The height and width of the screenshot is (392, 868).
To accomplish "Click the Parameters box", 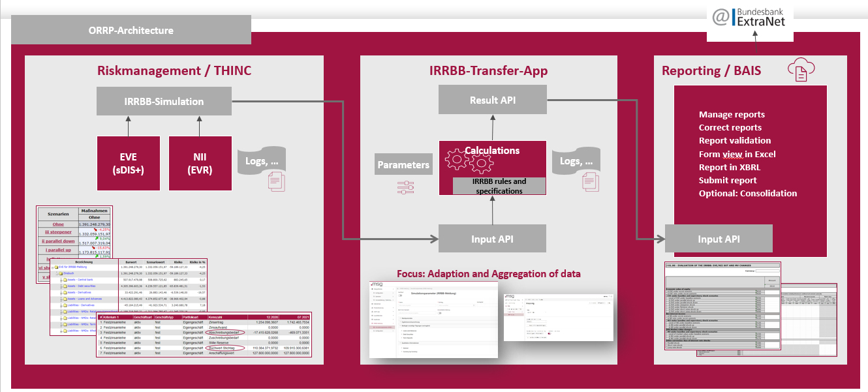I will coord(403,164).
